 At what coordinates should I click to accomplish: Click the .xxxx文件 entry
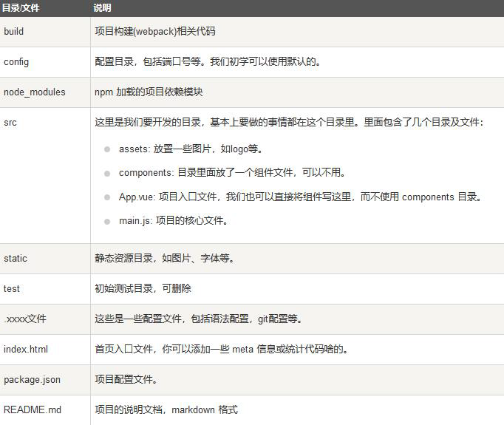tap(25, 319)
